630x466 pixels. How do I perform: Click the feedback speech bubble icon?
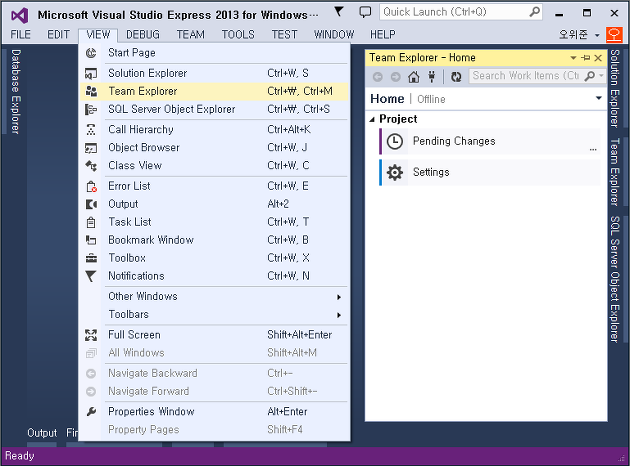[365, 12]
